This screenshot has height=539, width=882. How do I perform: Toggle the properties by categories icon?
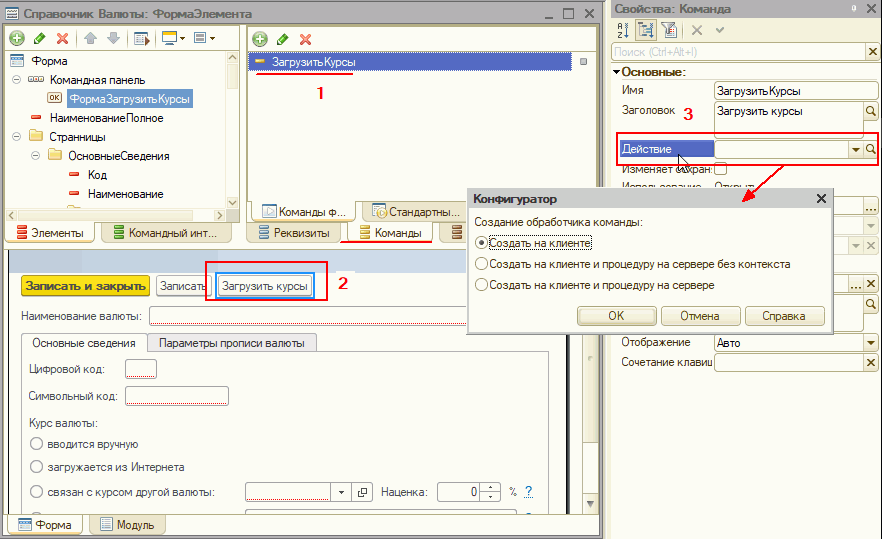(x=646, y=30)
